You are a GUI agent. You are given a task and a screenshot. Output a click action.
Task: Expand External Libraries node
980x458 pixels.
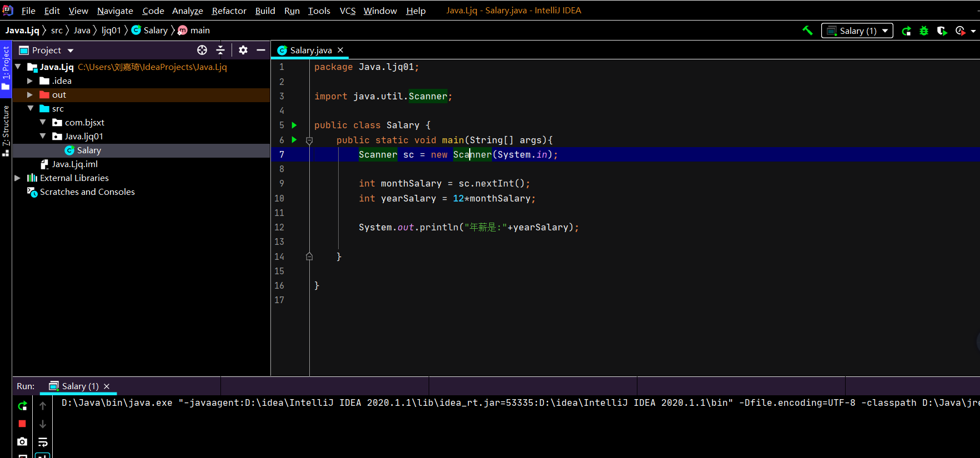pyautogui.click(x=18, y=178)
